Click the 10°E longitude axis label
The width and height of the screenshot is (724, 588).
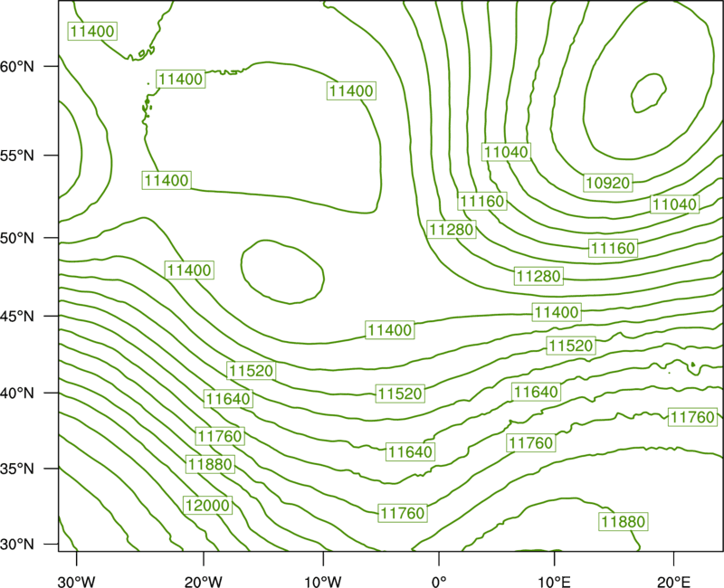(x=554, y=582)
